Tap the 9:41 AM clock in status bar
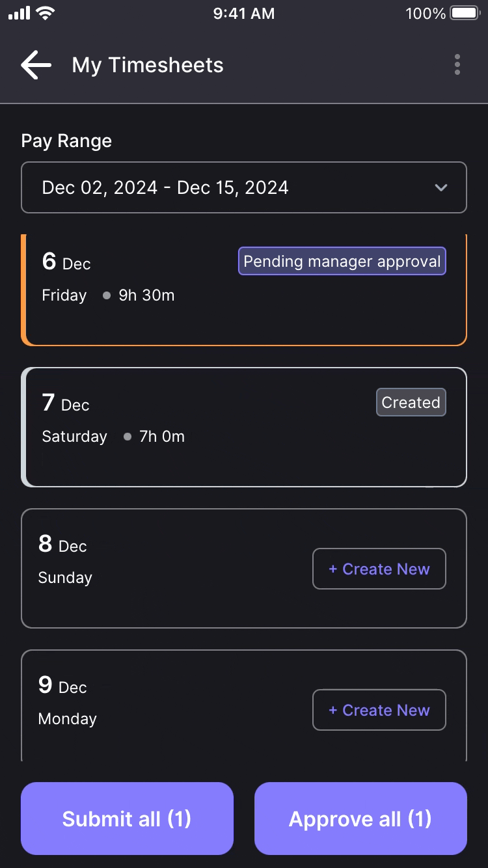The width and height of the screenshot is (488, 868). click(244, 13)
